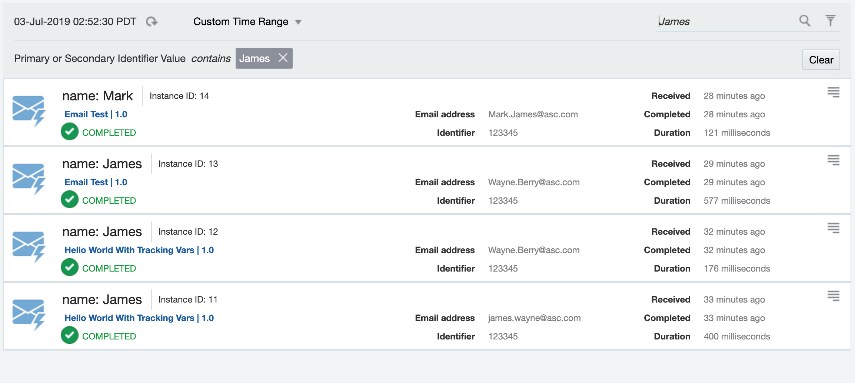
Task: Open actions menu for Instance ID 13
Action: (833, 160)
